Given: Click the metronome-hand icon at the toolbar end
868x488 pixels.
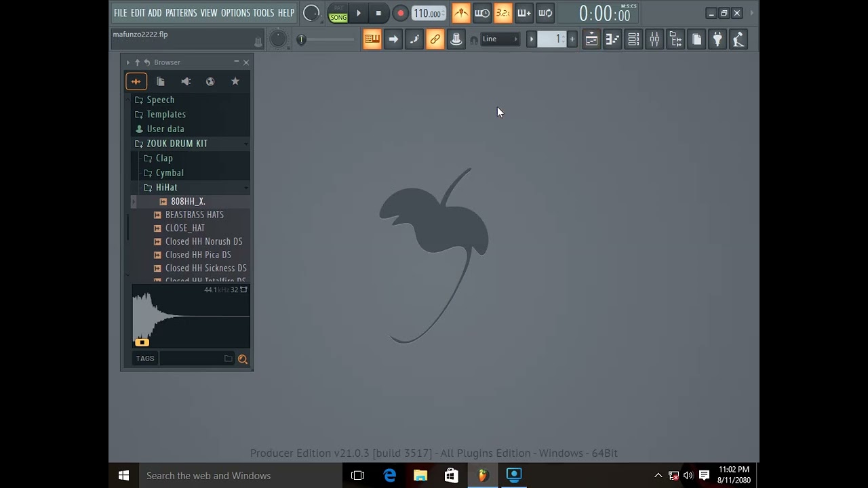Looking at the screenshot, I should pos(738,39).
